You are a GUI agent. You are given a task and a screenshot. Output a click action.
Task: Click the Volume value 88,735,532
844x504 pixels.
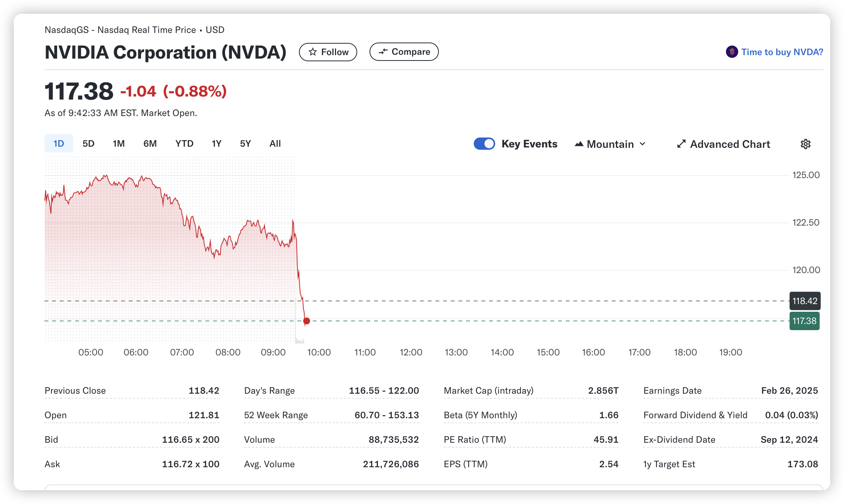pyautogui.click(x=394, y=440)
